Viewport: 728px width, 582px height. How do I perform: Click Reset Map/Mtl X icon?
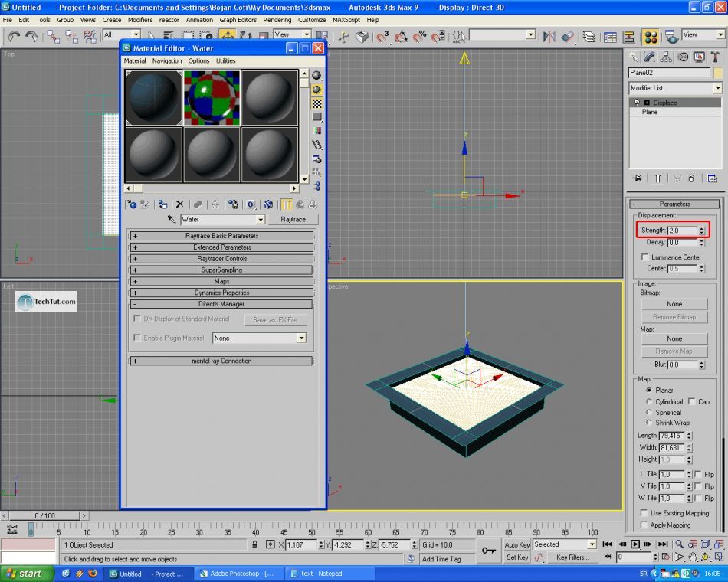pos(180,204)
